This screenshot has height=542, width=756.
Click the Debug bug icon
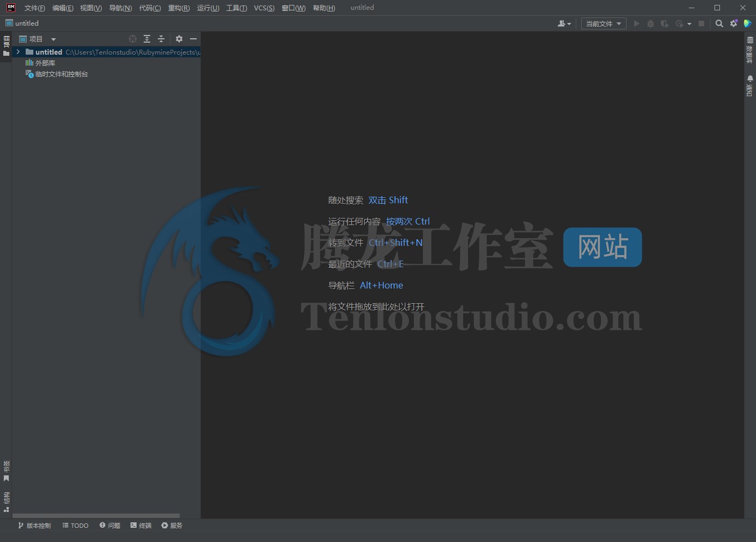pos(650,23)
